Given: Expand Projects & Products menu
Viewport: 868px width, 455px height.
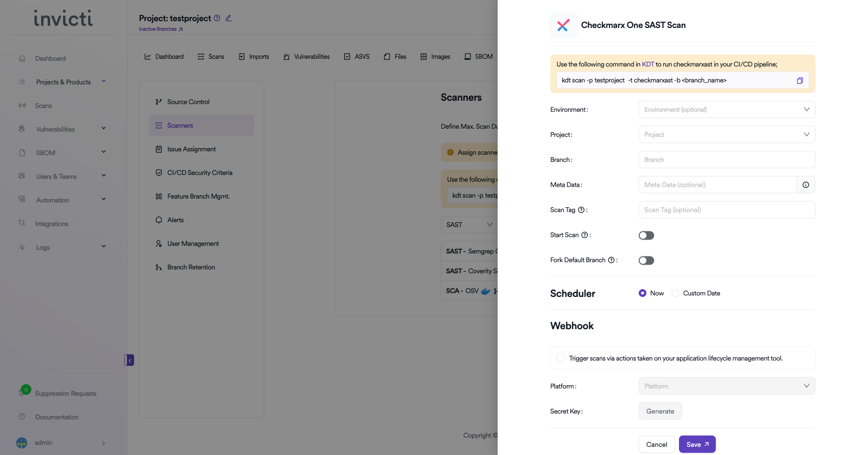Looking at the screenshot, I should [104, 81].
